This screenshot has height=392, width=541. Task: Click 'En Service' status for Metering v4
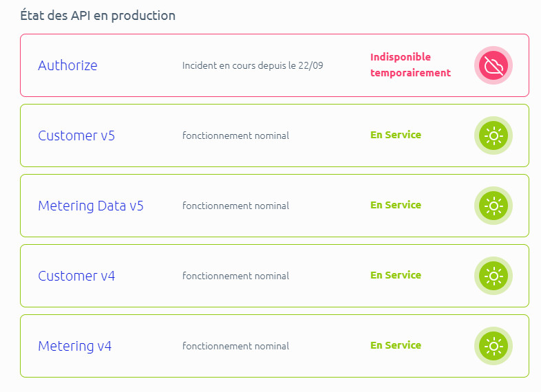tap(396, 345)
